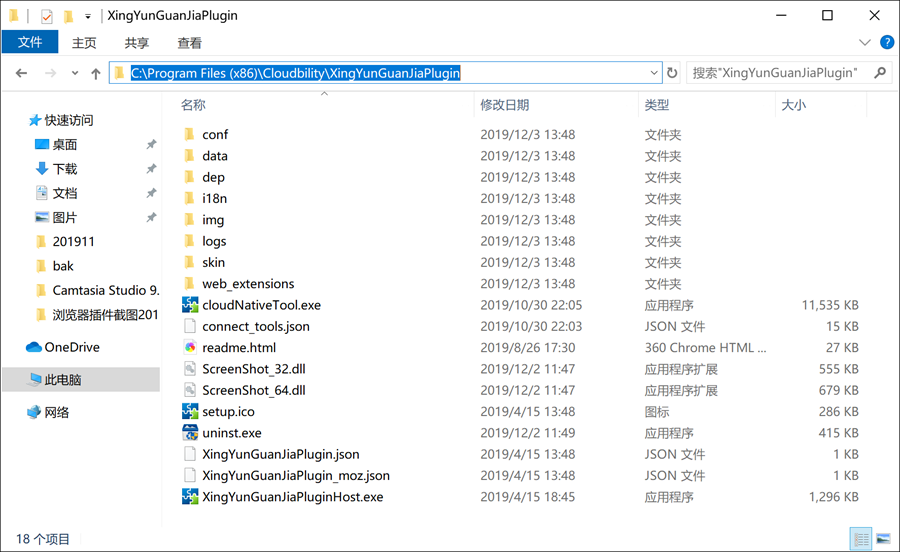Viewport: 900px width, 552px height.
Task: Select ScreenShot_64.dll file icon
Action: pos(190,390)
